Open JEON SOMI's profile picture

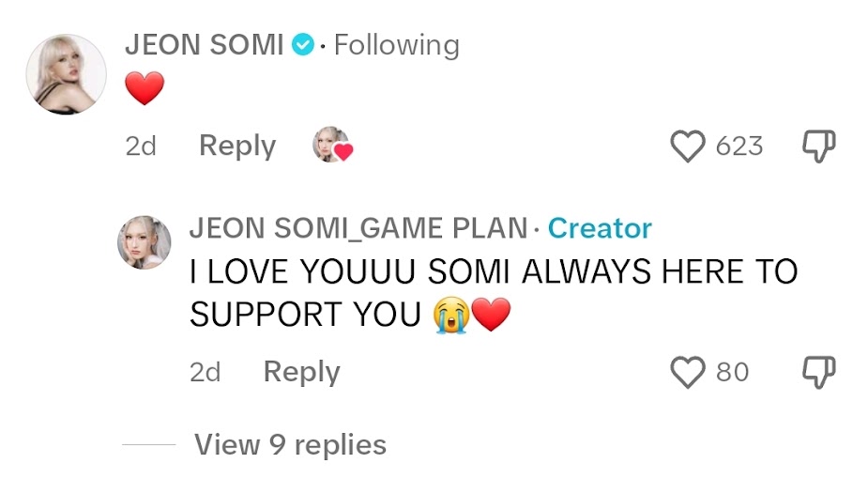(66, 74)
